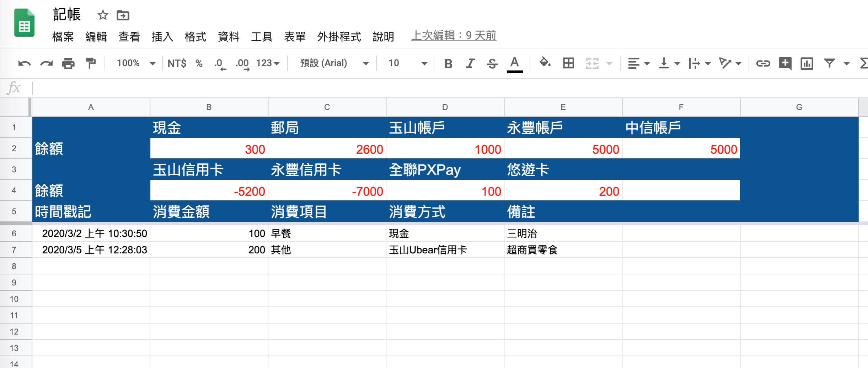This screenshot has width=868, height=368.
Task: Open text wrapping dropdown
Action: [699, 64]
